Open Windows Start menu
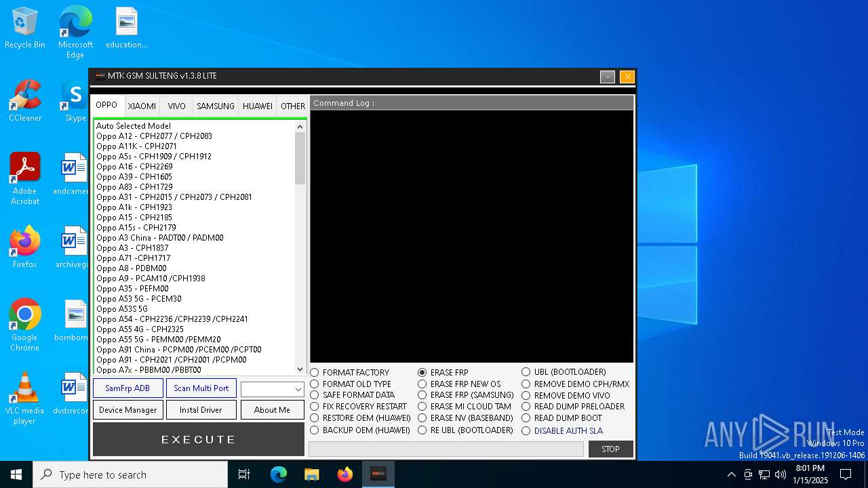This screenshot has width=868, height=488. [16, 474]
